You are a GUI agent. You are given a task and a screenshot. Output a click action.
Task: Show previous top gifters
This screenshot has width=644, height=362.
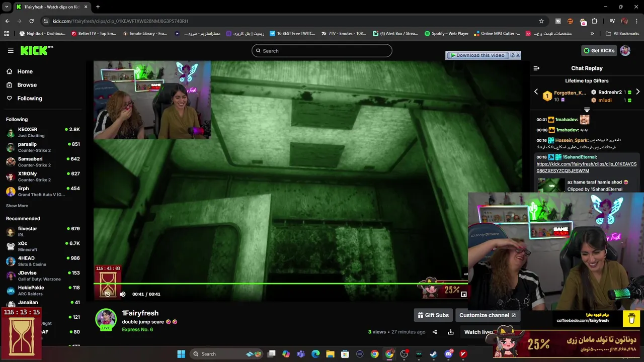coord(536,92)
